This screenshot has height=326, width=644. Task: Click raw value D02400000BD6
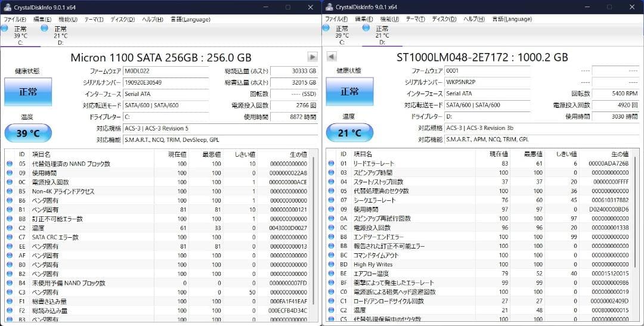[x=609, y=209]
